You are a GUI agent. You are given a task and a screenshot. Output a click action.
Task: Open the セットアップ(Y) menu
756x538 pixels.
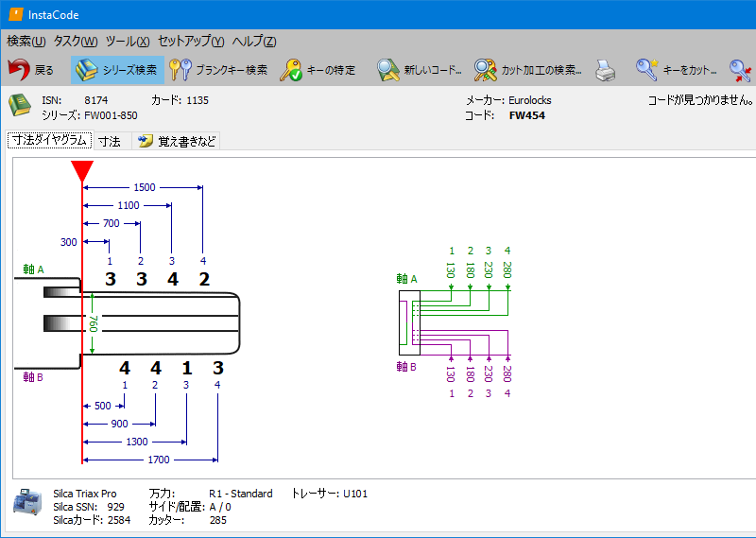click(x=191, y=41)
